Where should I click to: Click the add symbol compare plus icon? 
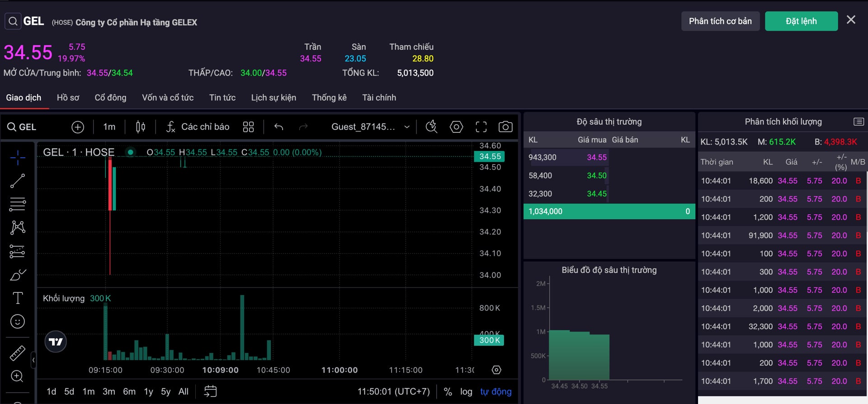[78, 127]
